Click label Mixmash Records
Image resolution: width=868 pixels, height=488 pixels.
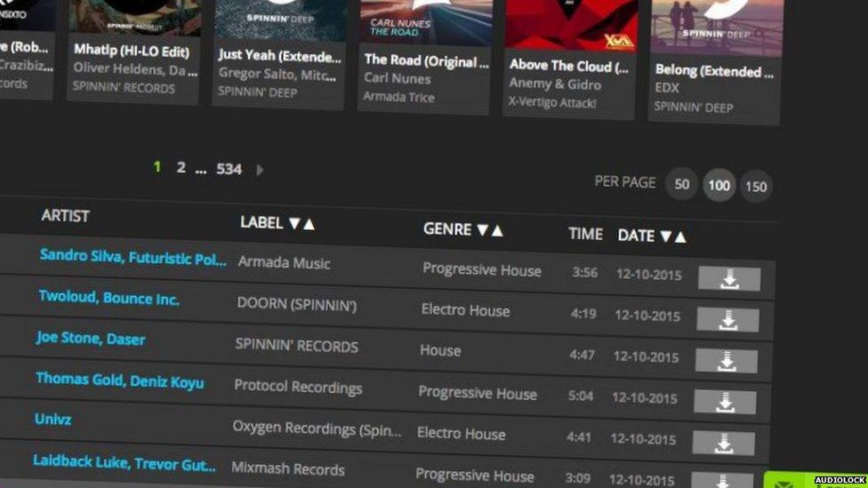288,468
